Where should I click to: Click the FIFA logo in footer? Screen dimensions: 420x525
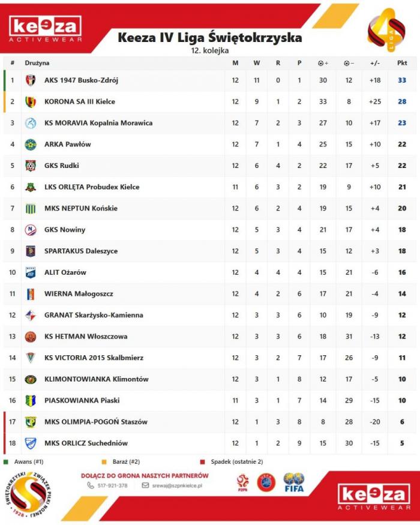tap(294, 482)
